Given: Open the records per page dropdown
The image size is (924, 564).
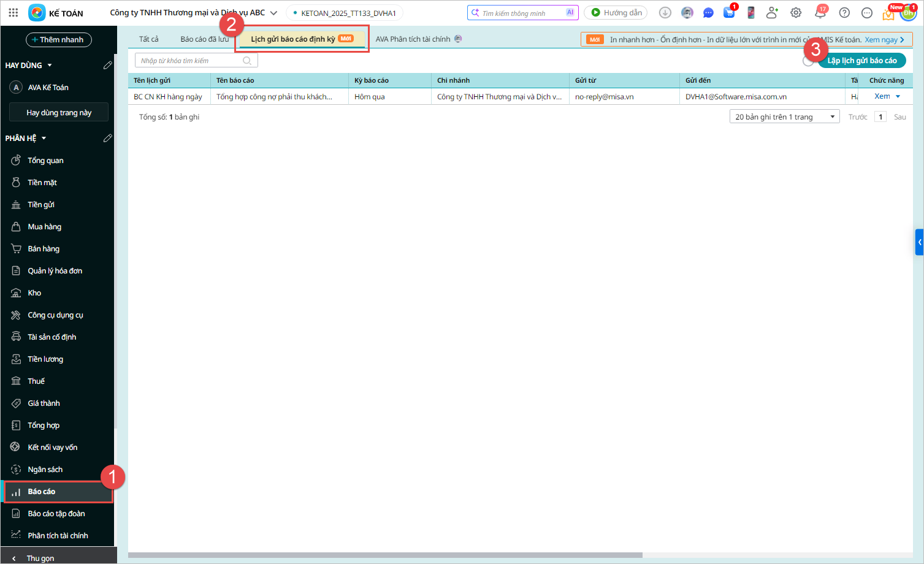Looking at the screenshot, I should tap(784, 117).
